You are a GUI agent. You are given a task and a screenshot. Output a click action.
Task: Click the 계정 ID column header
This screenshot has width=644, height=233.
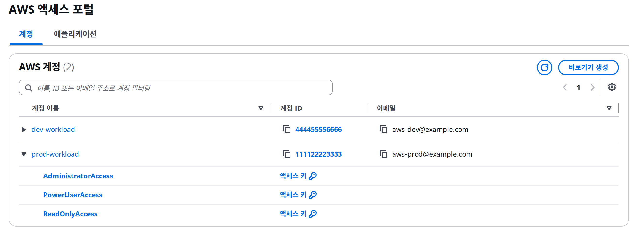pos(291,108)
